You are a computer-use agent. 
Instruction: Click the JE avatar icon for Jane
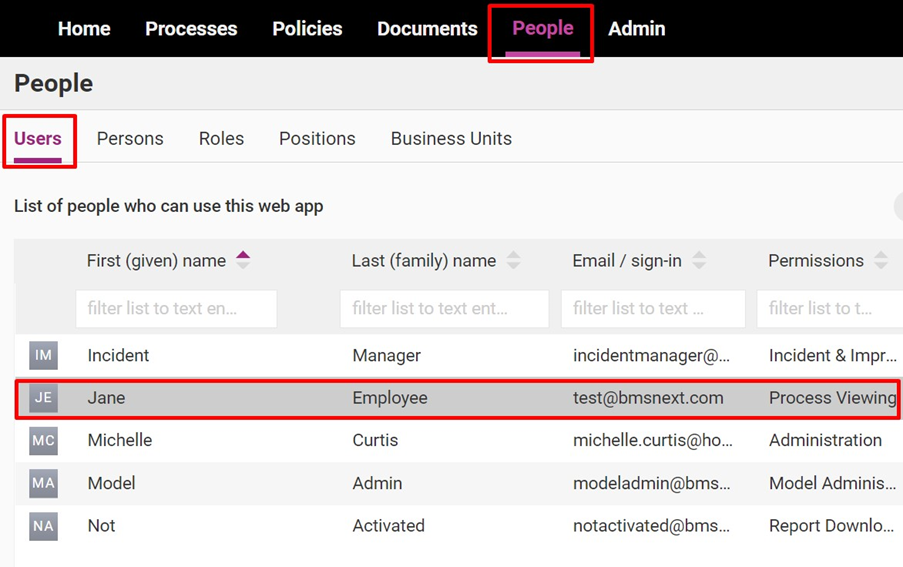point(43,398)
